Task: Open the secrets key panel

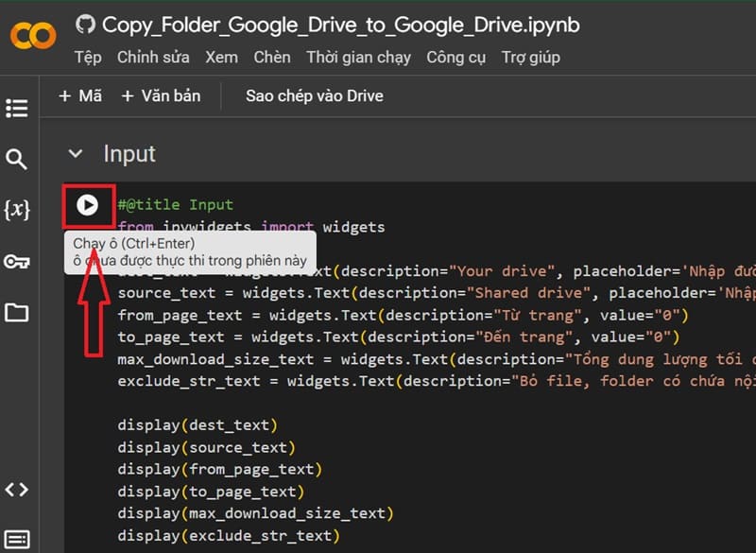Action: click(x=17, y=262)
